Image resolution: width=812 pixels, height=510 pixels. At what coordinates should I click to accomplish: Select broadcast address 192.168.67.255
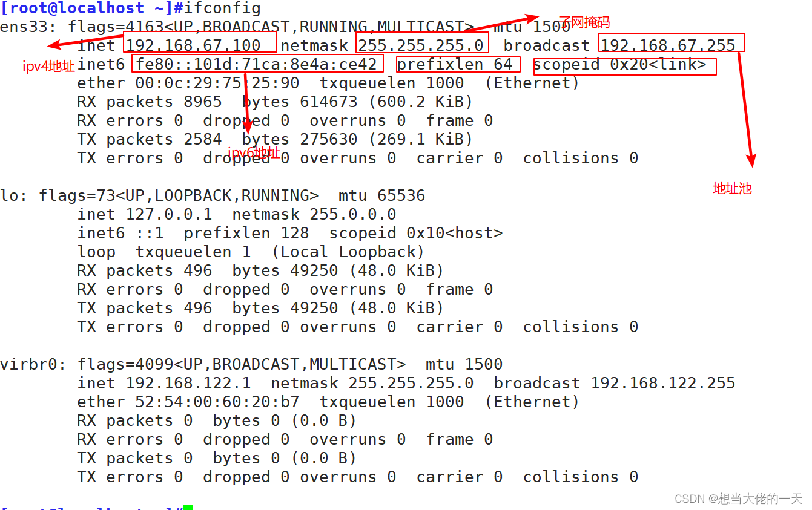click(x=668, y=45)
